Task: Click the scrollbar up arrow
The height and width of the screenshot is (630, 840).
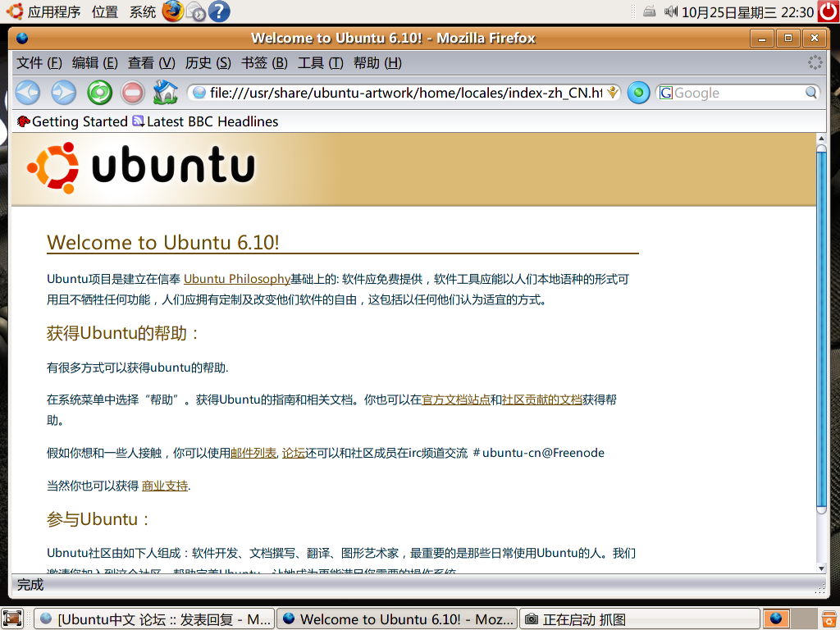Action: click(821, 139)
